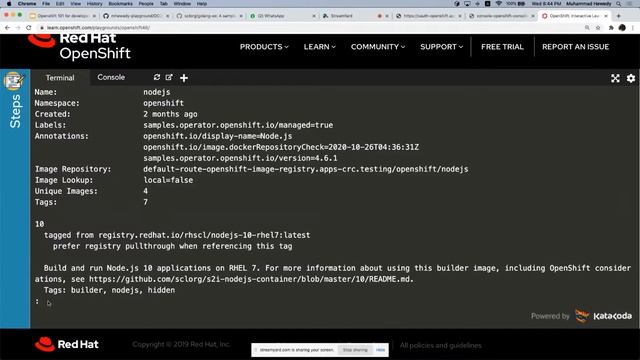Image resolution: width=640 pixels, height=360 pixels.
Task: Click the Katacoda logo
Action: tap(604, 316)
